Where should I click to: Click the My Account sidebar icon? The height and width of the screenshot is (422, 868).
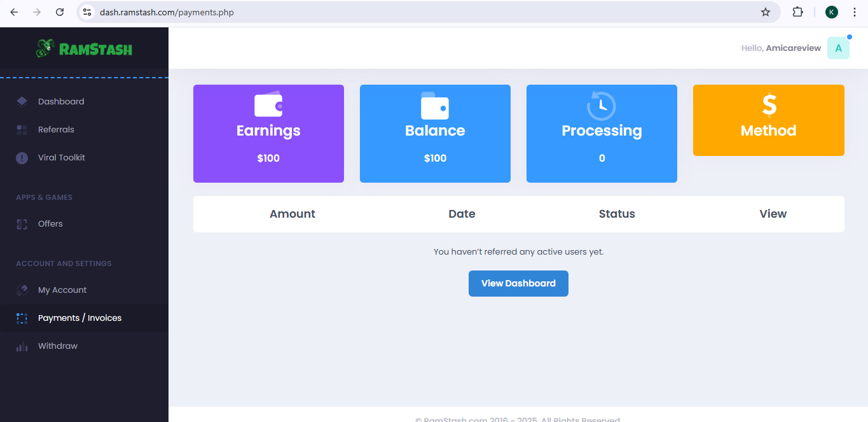(x=22, y=290)
